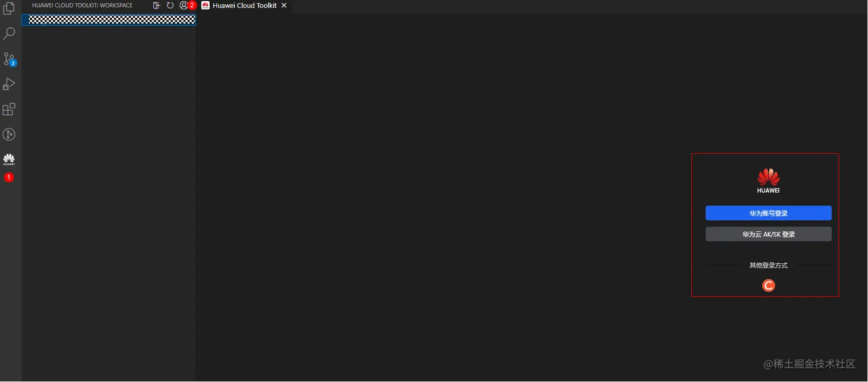
Task: Open the Source Control view
Action: coord(9,59)
